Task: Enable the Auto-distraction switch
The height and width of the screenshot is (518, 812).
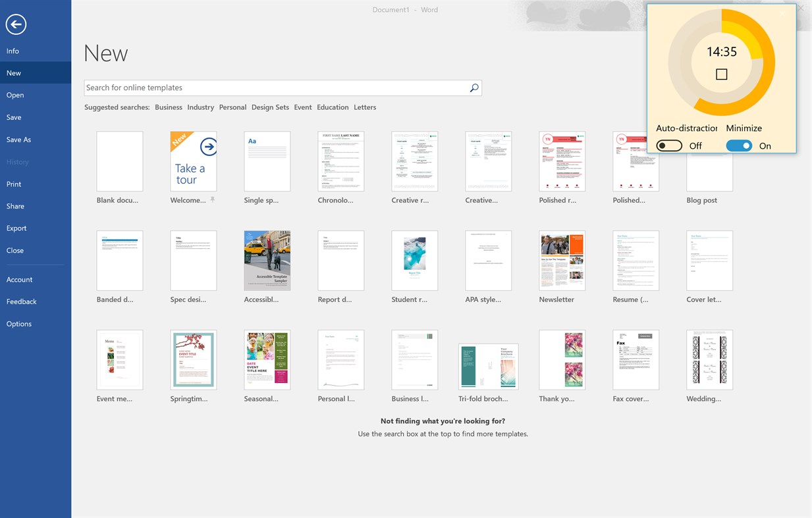Action: [x=669, y=145]
